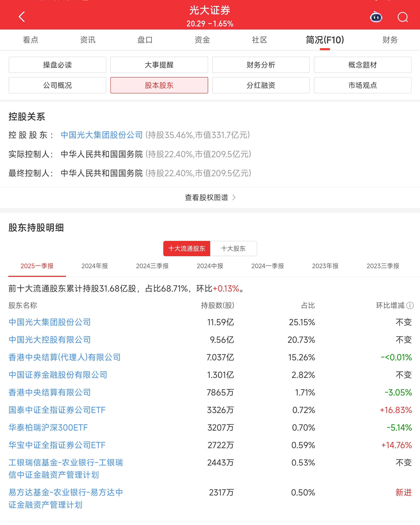Open the chevron next to 查看股权图谱
Image resolution: width=420 pixels, height=525 pixels.
point(234,197)
